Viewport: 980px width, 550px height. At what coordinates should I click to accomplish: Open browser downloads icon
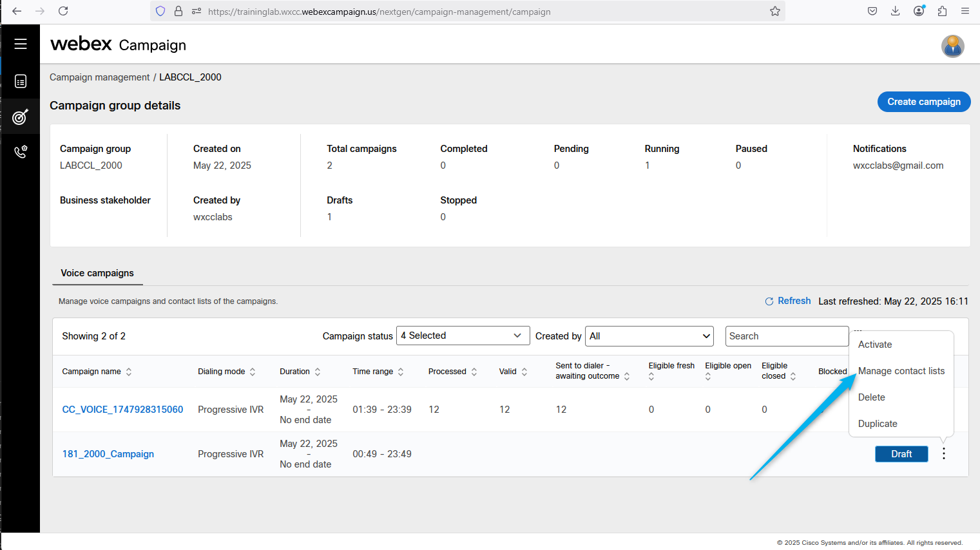click(895, 11)
